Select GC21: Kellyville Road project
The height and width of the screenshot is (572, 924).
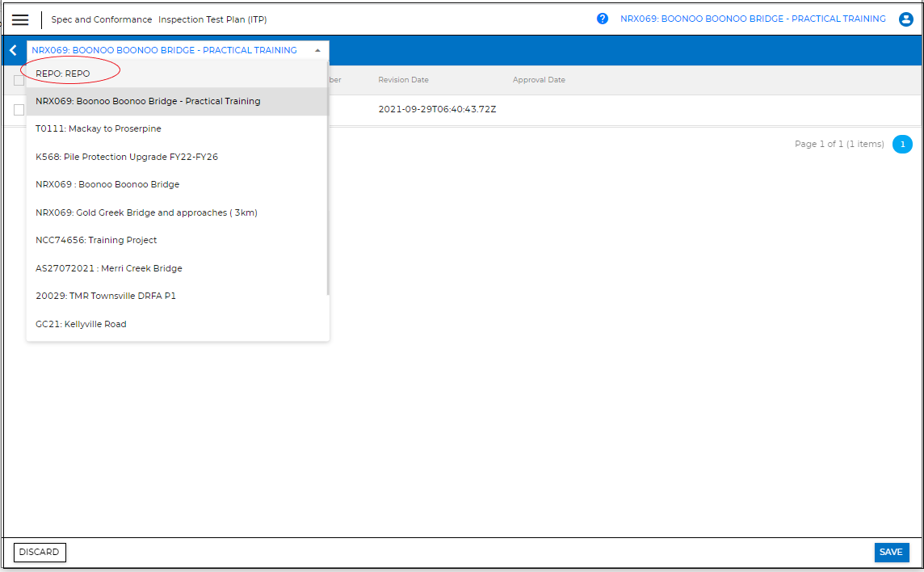click(81, 324)
